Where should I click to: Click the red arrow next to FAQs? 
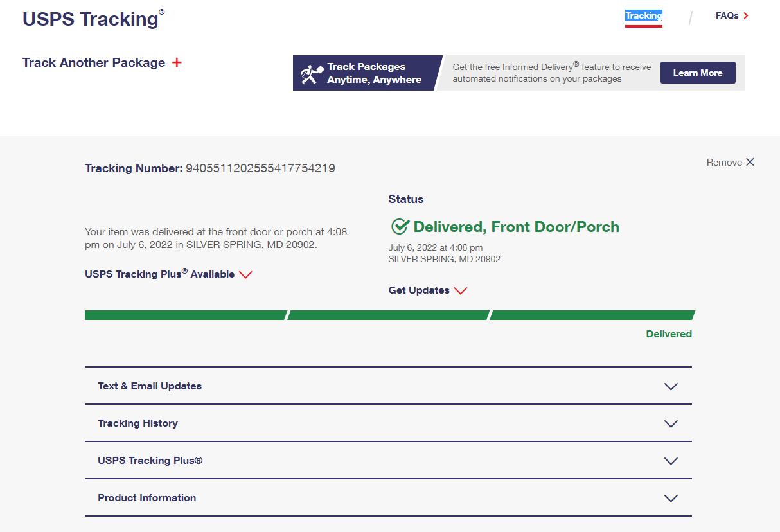pyautogui.click(x=746, y=16)
